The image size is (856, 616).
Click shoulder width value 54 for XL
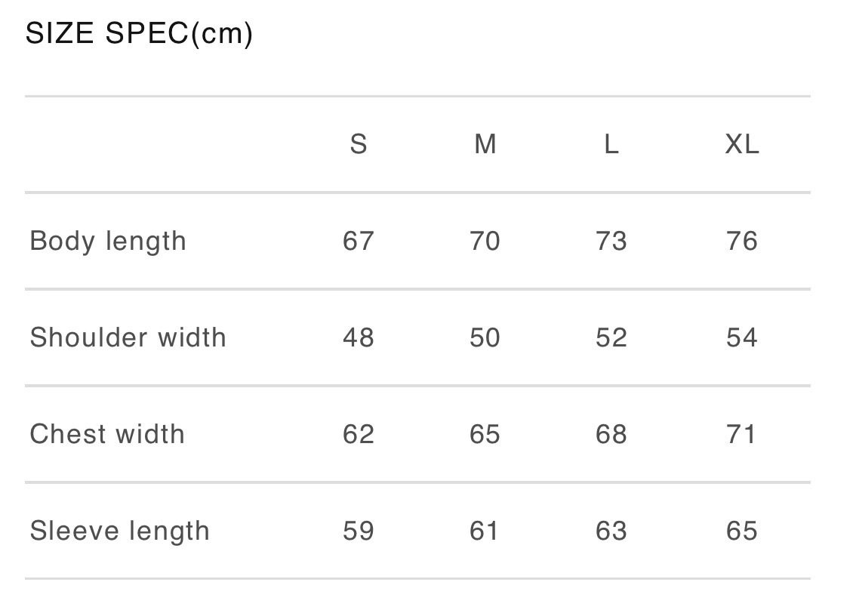point(742,337)
